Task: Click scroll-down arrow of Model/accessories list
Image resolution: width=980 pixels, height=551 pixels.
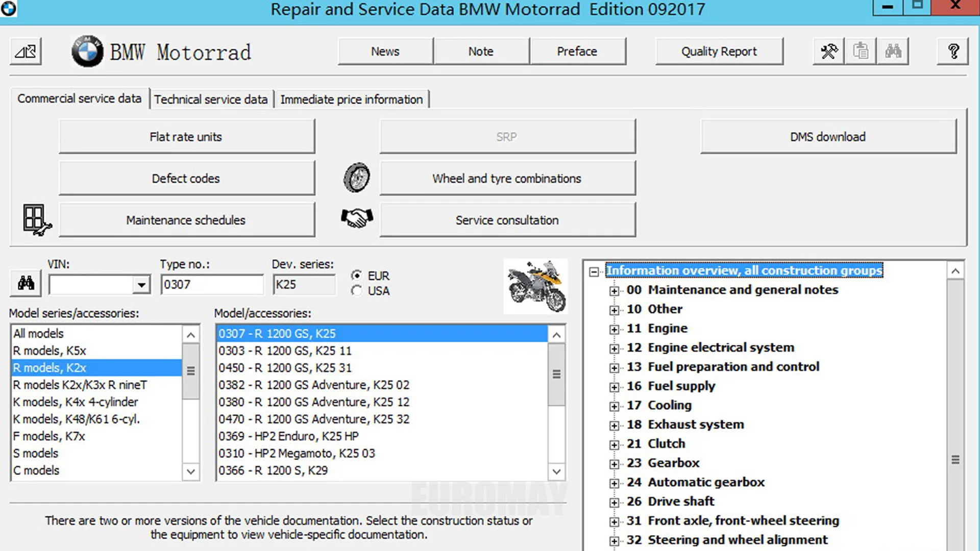Action: [556, 471]
